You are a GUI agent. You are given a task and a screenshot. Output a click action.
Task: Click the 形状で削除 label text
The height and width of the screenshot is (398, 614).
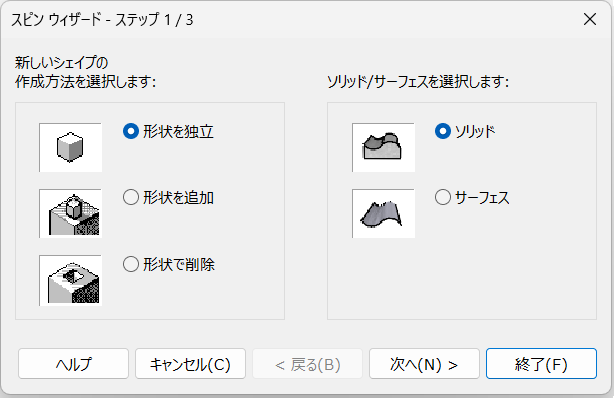click(179, 264)
